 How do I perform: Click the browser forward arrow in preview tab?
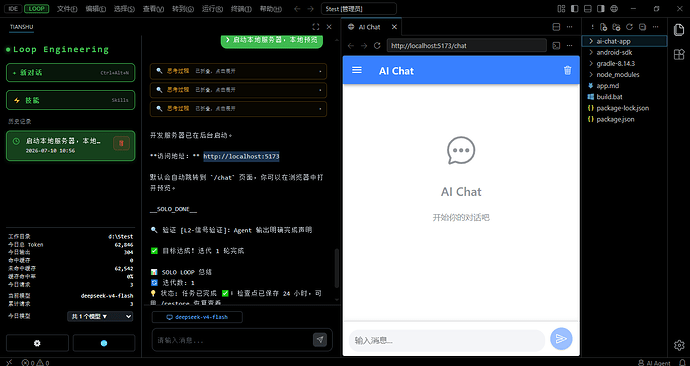364,46
